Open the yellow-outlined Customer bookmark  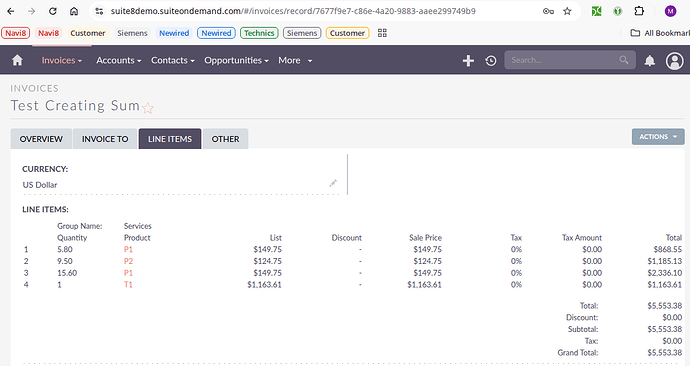[347, 33]
